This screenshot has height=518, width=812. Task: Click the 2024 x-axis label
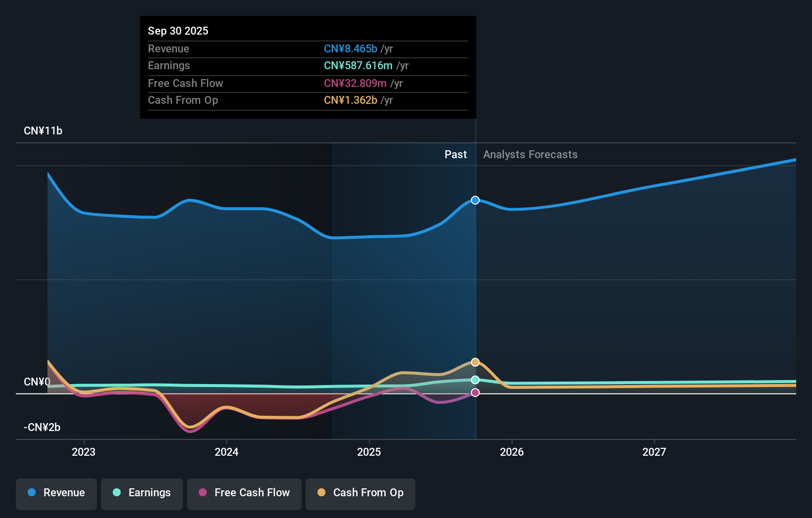click(x=226, y=452)
